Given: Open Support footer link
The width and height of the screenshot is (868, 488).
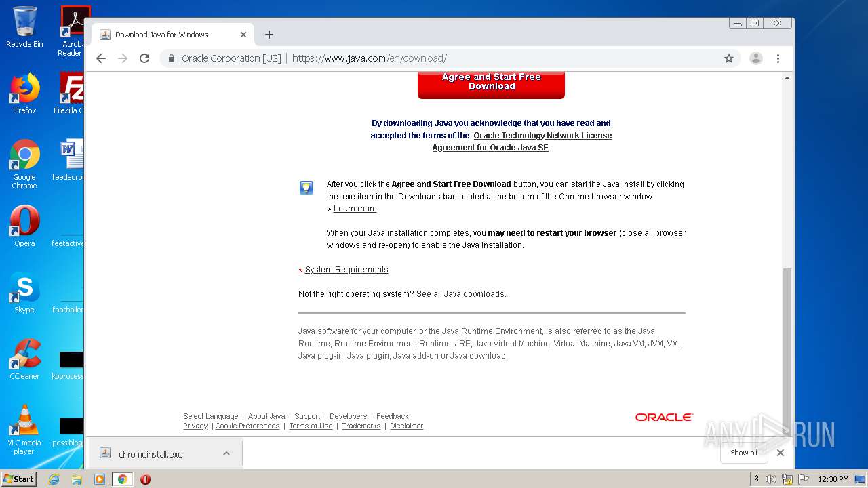Looking at the screenshot, I should click(x=307, y=416).
